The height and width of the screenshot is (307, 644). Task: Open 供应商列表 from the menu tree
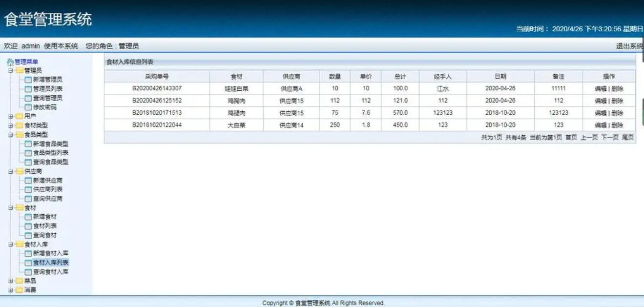pyautogui.click(x=48, y=189)
